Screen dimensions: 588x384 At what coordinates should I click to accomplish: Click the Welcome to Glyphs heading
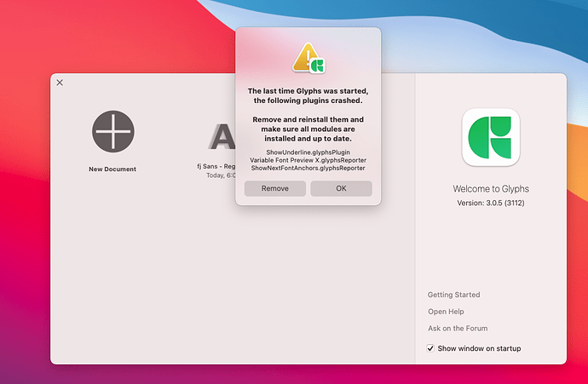pos(491,189)
